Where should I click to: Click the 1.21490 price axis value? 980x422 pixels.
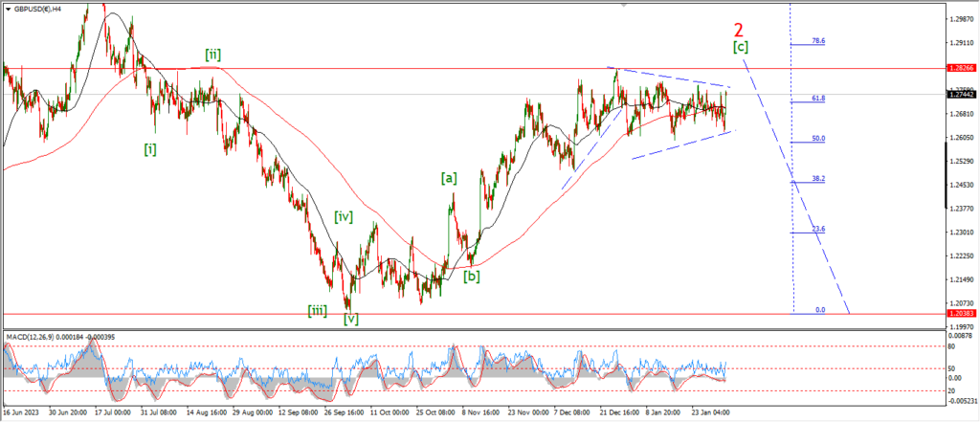(963, 278)
